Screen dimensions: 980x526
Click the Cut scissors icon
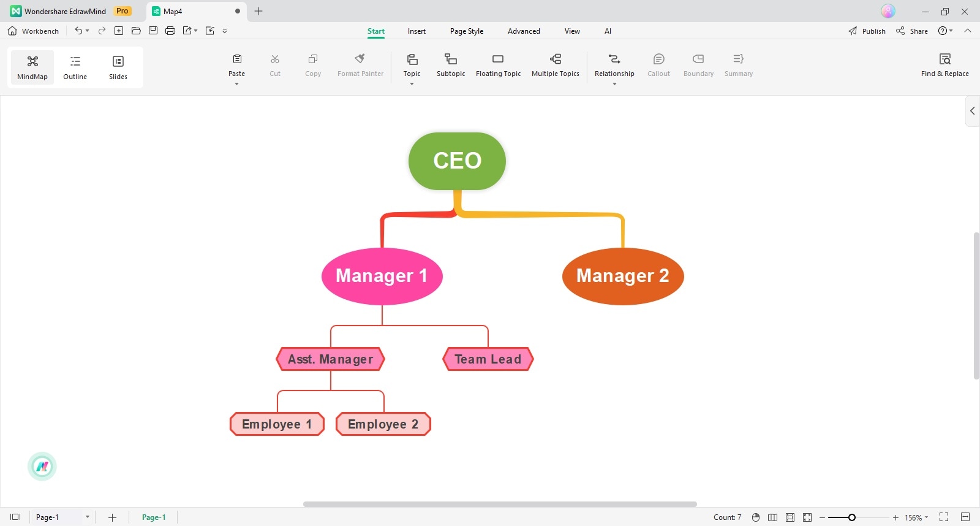coord(275,59)
